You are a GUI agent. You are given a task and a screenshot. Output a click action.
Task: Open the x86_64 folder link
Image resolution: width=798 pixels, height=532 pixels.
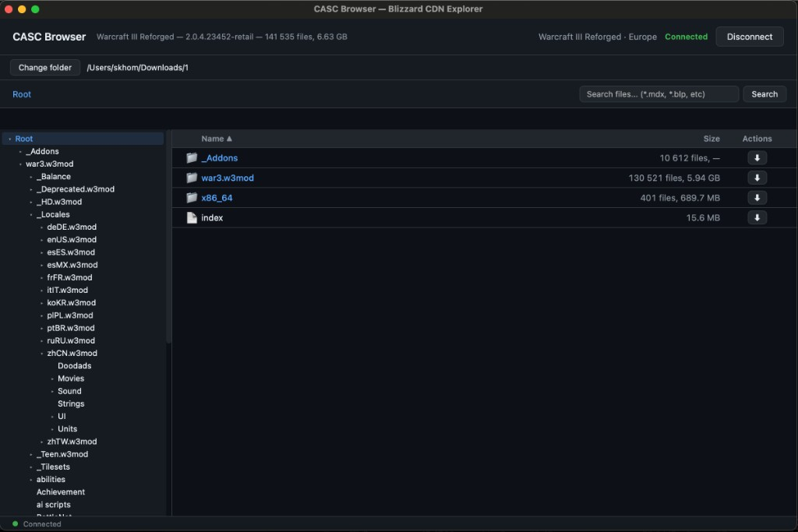217,197
